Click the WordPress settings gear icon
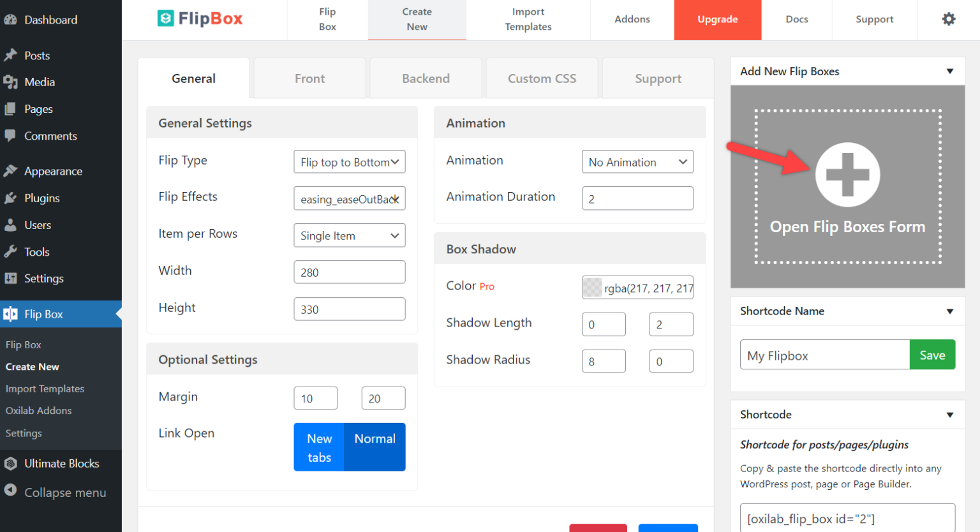Screen dimensions: 980x532 tap(949, 19)
